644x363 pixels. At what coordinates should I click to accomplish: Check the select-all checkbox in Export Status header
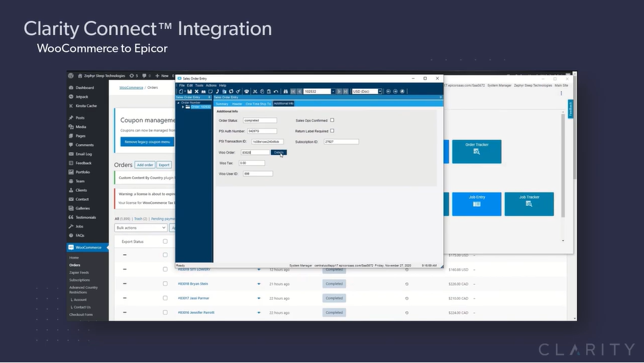coord(165,241)
